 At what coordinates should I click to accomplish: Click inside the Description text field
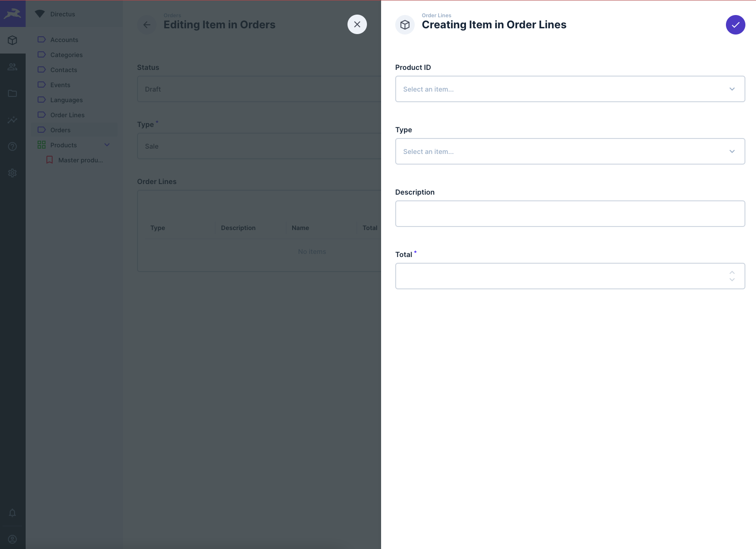[x=570, y=214]
